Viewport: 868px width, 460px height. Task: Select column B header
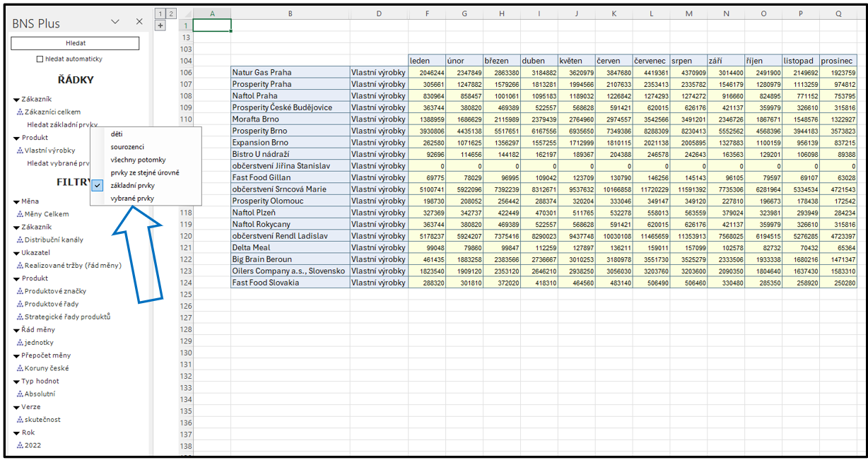coord(291,13)
